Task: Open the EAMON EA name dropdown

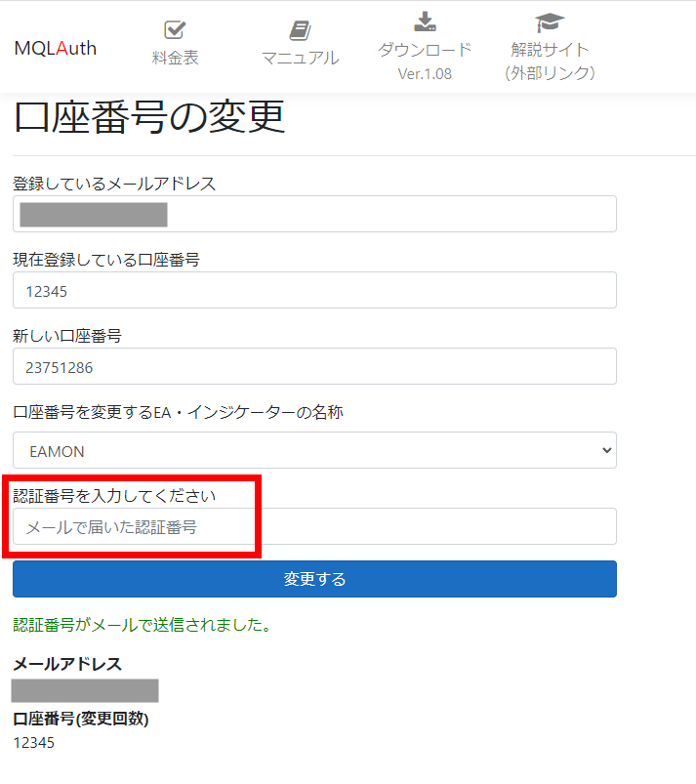Action: point(314,450)
